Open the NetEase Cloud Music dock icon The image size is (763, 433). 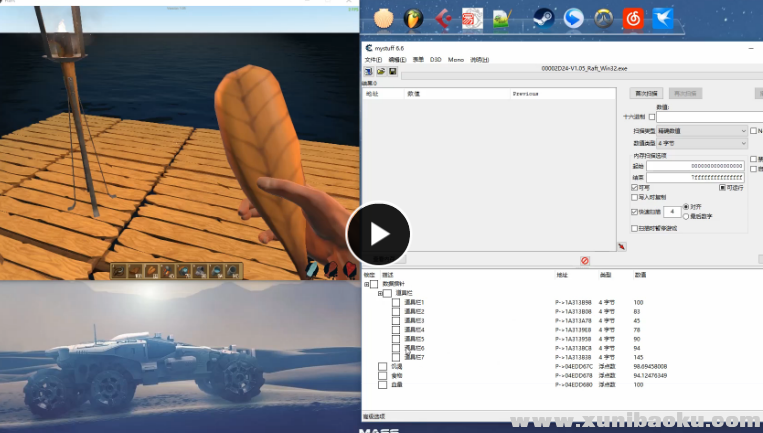click(x=633, y=18)
